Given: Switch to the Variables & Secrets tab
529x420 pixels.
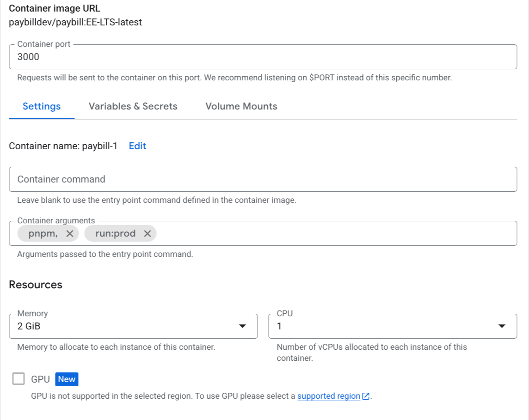Looking at the screenshot, I should [x=133, y=106].
